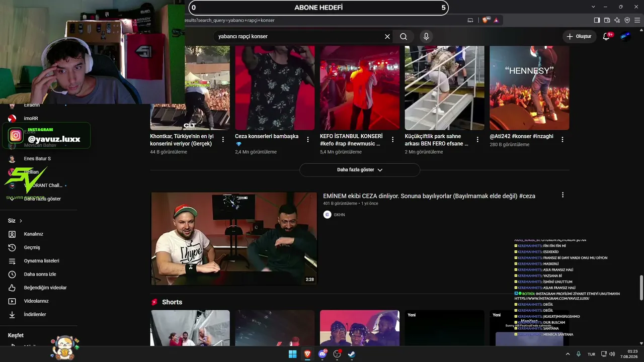The image size is (644, 362).
Task: Click the GKHN channel avatar
Action: pos(327,215)
